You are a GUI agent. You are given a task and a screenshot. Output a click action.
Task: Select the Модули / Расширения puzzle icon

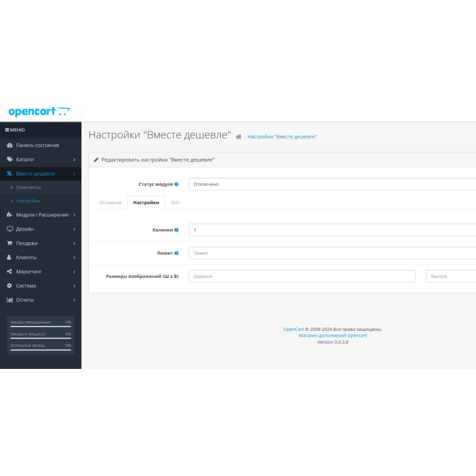click(x=9, y=214)
